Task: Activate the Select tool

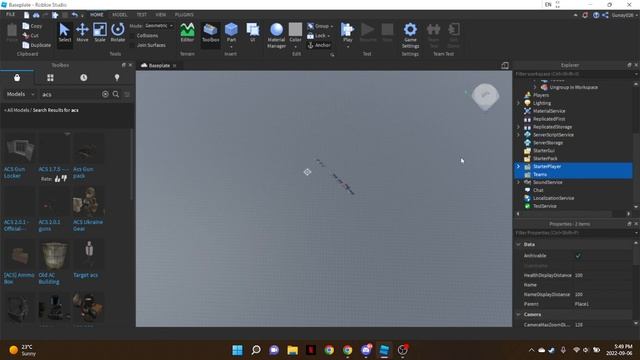Action: click(64, 33)
